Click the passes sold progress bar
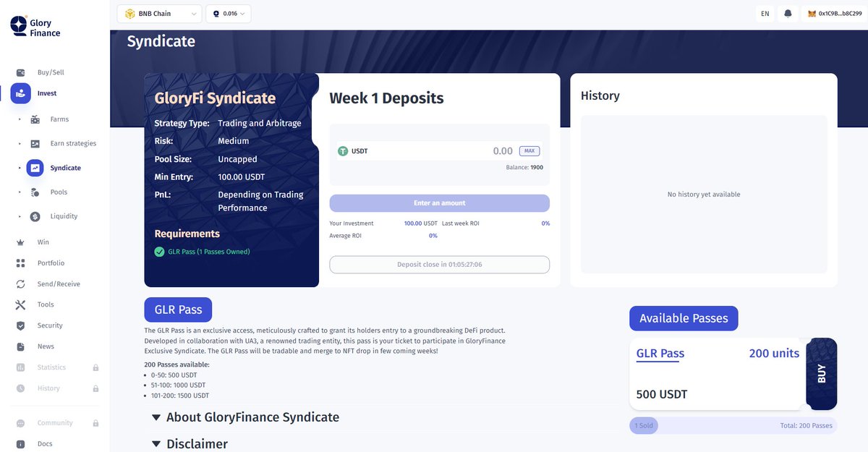 pyautogui.click(x=733, y=425)
